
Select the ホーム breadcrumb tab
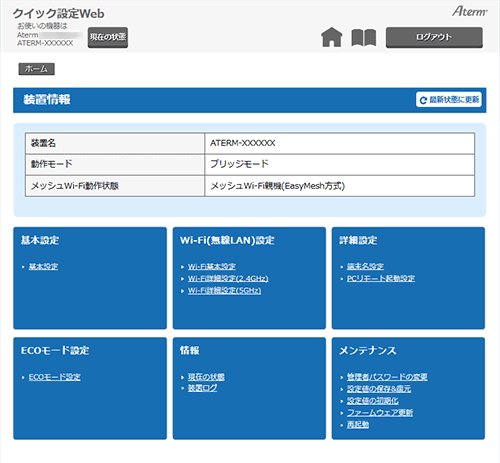[37, 69]
